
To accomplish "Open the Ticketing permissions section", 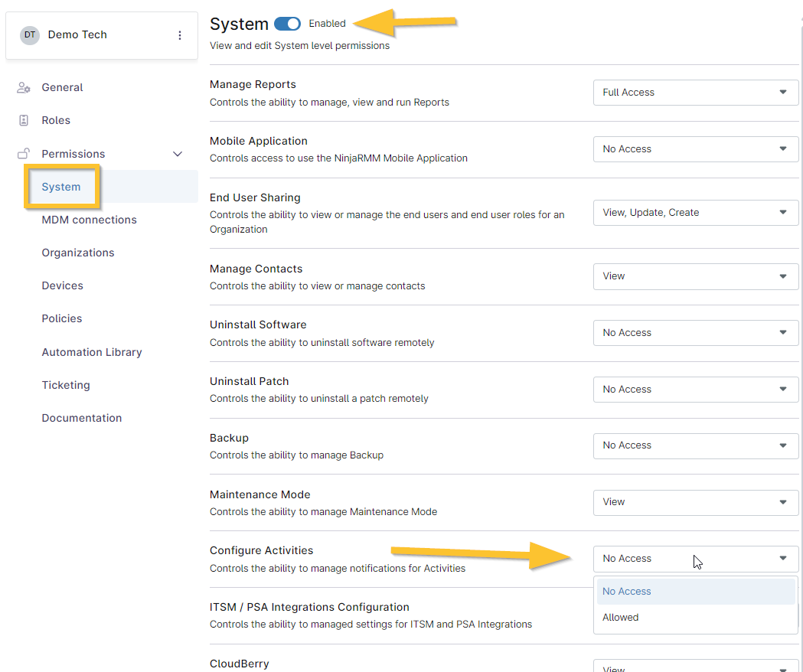I will [66, 385].
